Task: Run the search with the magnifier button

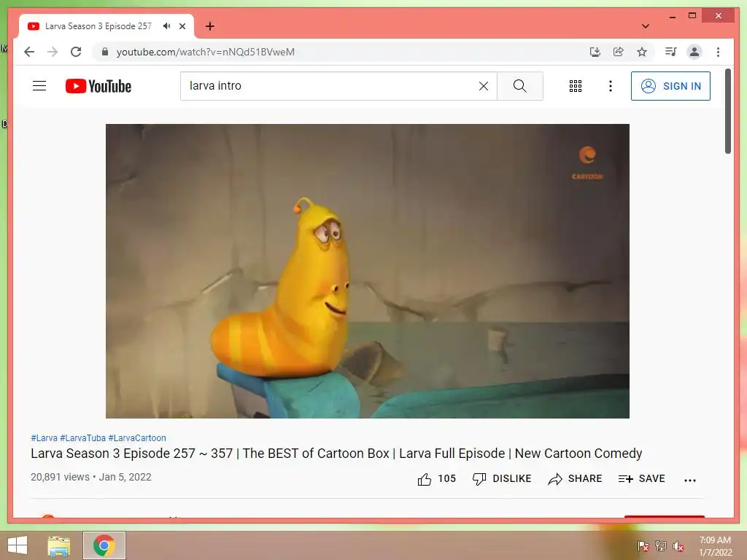Action: pos(519,86)
